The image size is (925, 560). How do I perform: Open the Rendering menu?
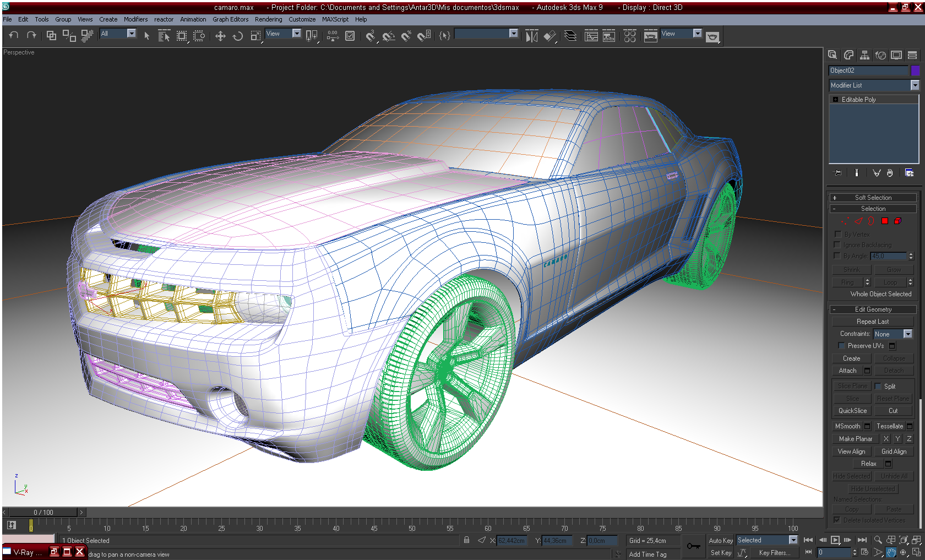pyautogui.click(x=268, y=19)
